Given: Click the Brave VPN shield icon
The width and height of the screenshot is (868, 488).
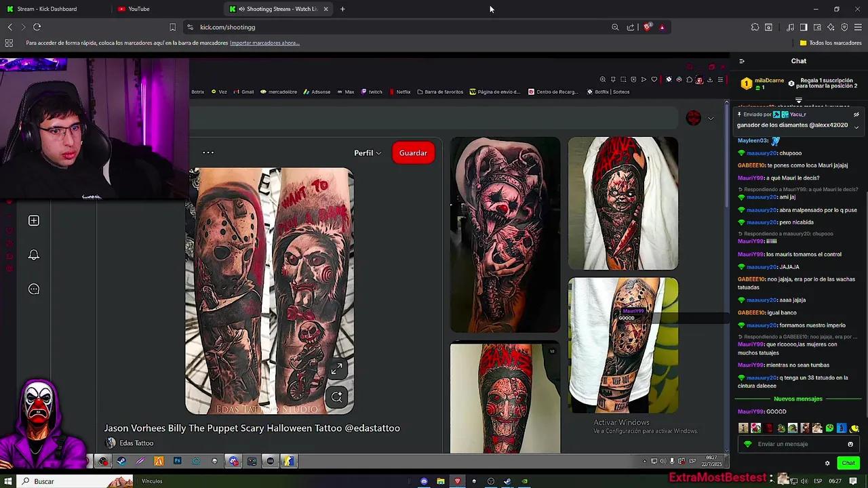Looking at the screenshot, I should point(844,27).
